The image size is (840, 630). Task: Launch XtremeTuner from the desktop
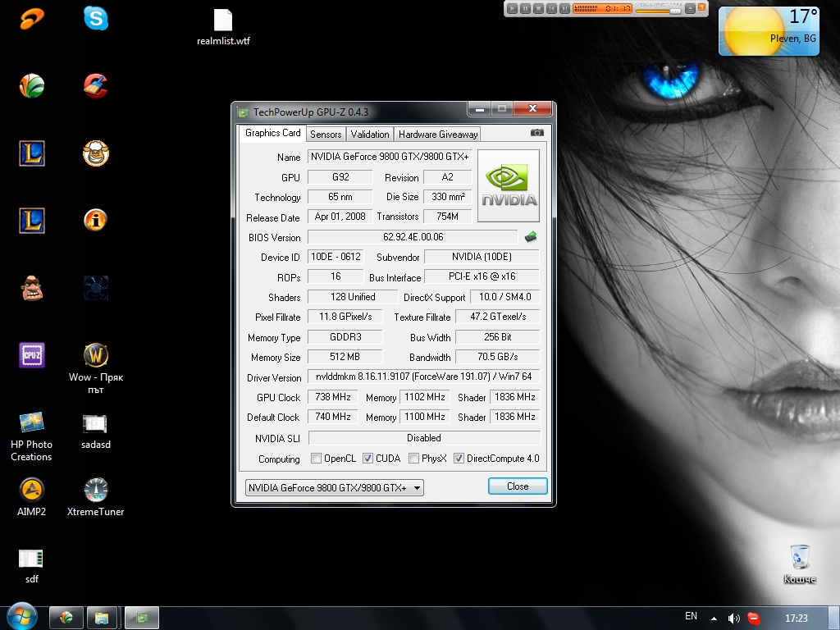click(96, 497)
